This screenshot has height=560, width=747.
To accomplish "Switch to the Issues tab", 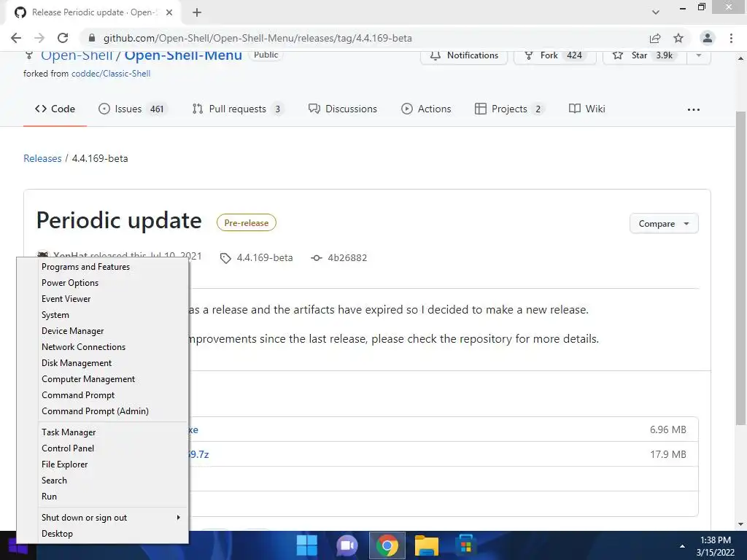I will click(x=133, y=109).
